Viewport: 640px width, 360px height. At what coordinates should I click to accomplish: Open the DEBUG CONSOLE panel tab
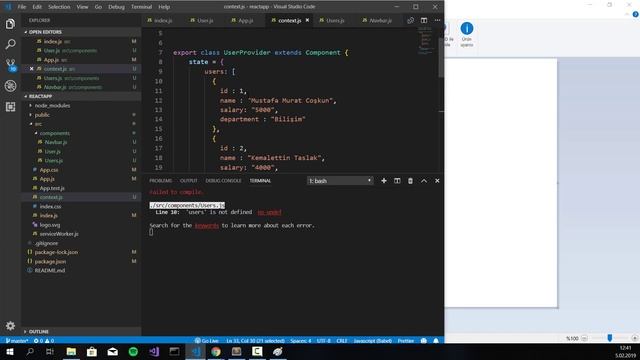(223, 180)
